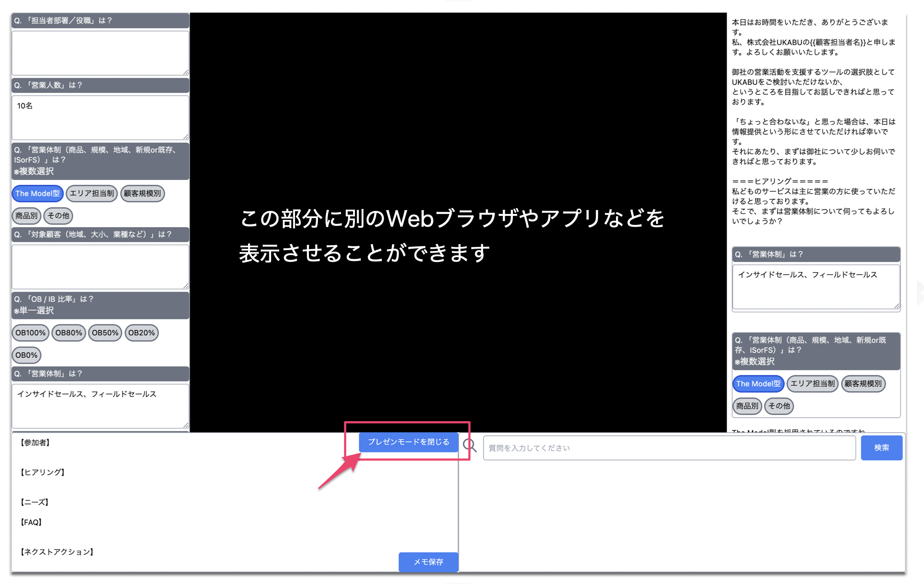Click the 担当者部署/役職 answer textarea
This screenshot has width=924, height=584.
tap(100, 53)
